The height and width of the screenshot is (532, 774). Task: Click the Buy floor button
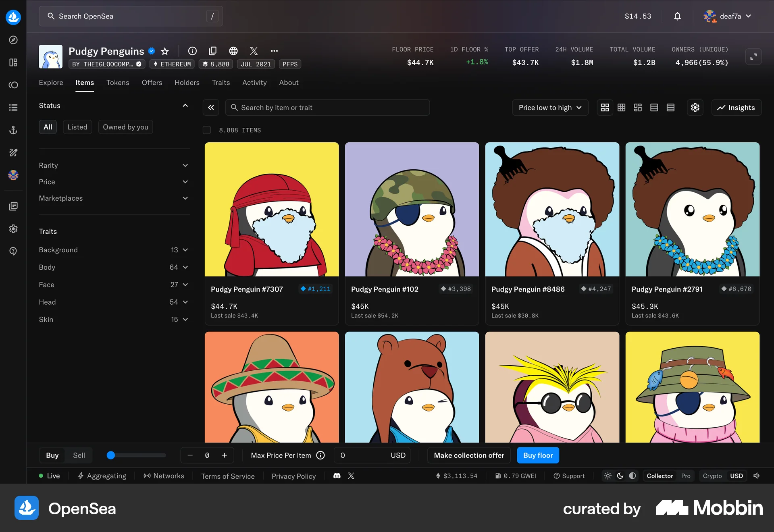coord(538,455)
